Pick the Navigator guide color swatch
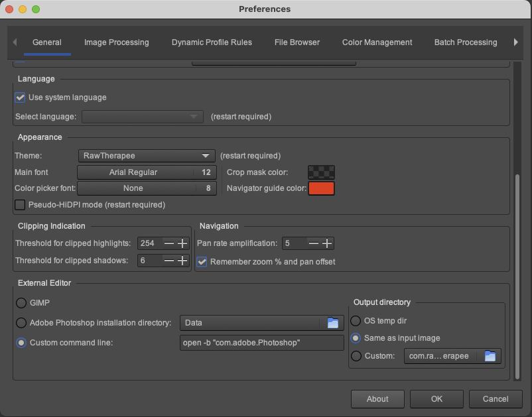 click(x=321, y=188)
